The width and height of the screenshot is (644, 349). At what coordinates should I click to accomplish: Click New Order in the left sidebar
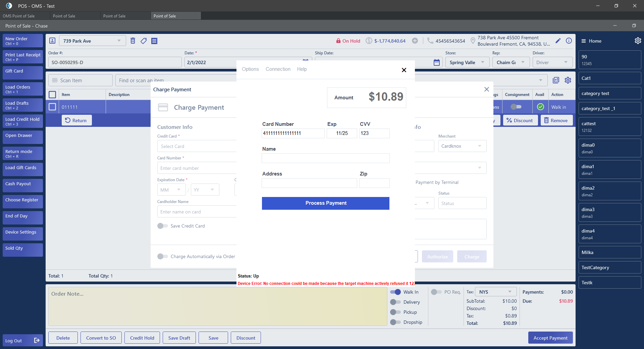[23, 41]
